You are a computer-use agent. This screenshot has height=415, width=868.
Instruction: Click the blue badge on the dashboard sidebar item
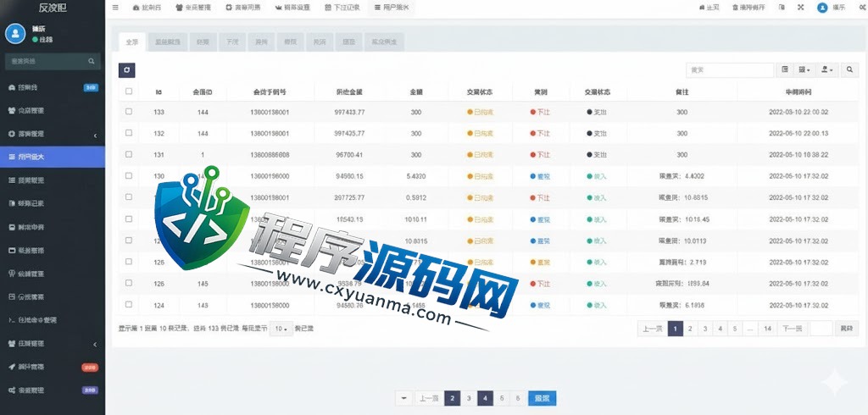pyautogui.click(x=91, y=87)
